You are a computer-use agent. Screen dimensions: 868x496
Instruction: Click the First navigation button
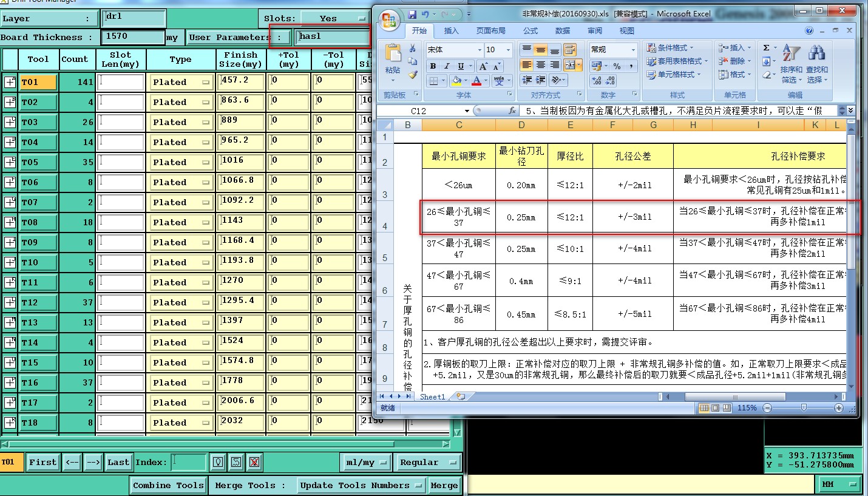pos(43,463)
